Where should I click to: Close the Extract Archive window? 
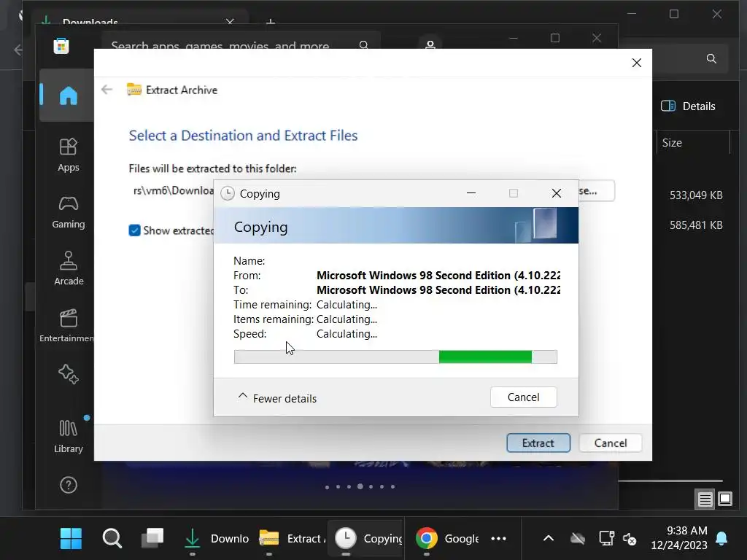pos(636,63)
